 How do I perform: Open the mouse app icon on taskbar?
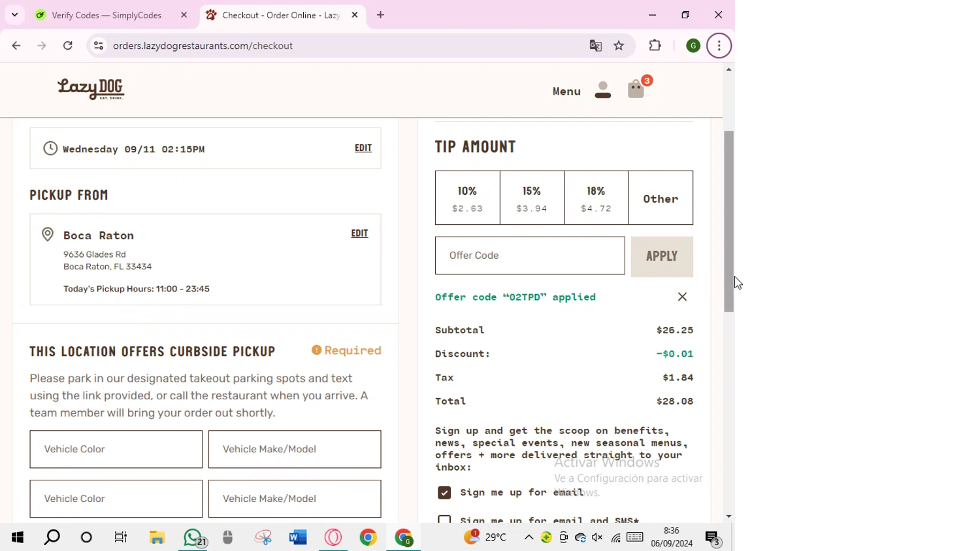click(x=227, y=537)
